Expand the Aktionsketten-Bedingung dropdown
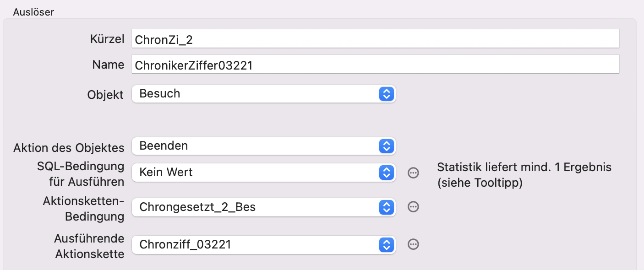The width and height of the screenshot is (644, 270). coord(263,207)
